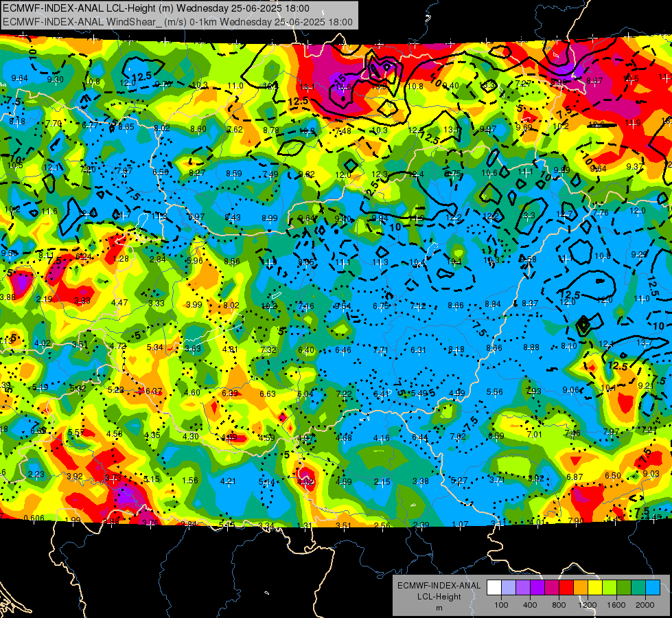Screen dimensions: 672x618
Task: Click the 8.37 wind shear value
Action: click(530, 304)
